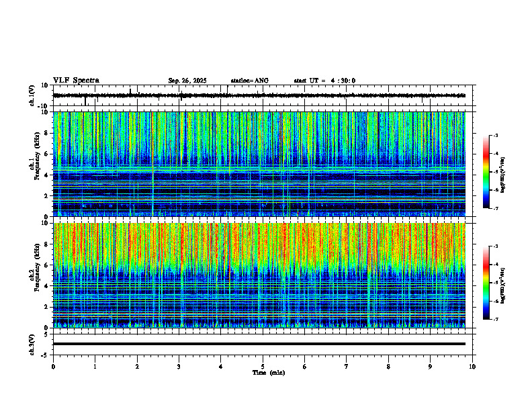532x411 pixels.
Task: Click the "2" tick on Time axis
Action: click(x=137, y=367)
